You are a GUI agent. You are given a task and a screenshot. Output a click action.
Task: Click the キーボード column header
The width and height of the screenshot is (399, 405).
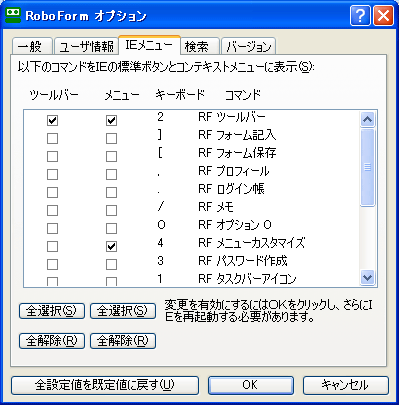[x=180, y=95]
